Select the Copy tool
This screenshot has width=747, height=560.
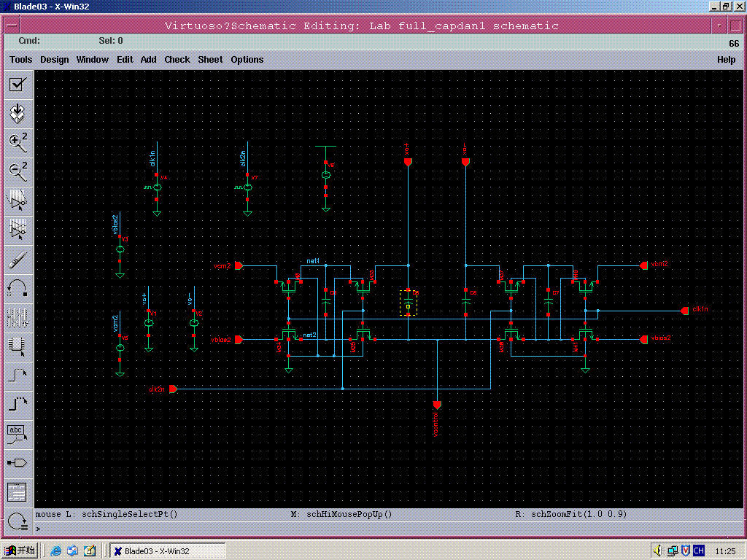(x=18, y=230)
